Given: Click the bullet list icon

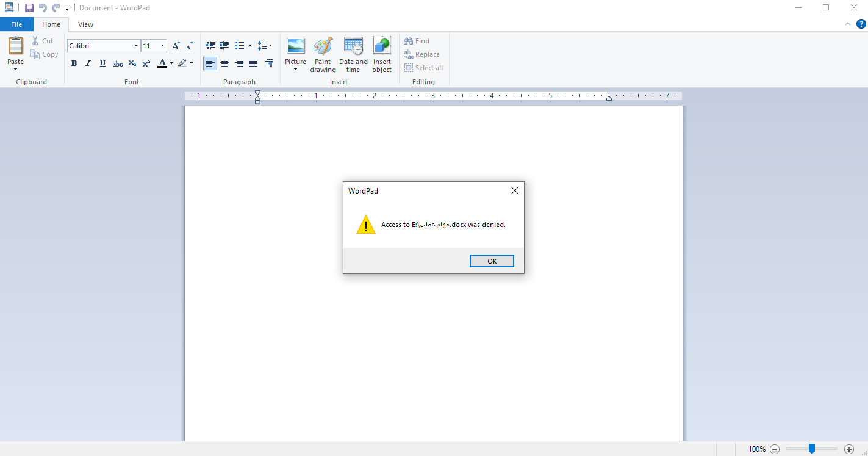Looking at the screenshot, I should tap(240, 46).
